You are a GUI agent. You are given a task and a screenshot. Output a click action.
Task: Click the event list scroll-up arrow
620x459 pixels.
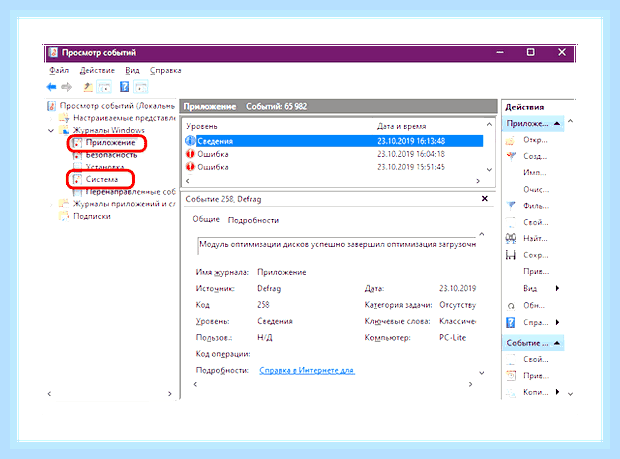click(x=489, y=125)
